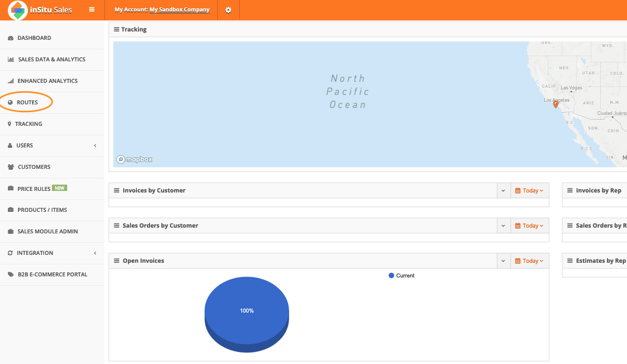Click the inSitu Sales logo icon
The height and width of the screenshot is (364, 627).
(18, 10)
